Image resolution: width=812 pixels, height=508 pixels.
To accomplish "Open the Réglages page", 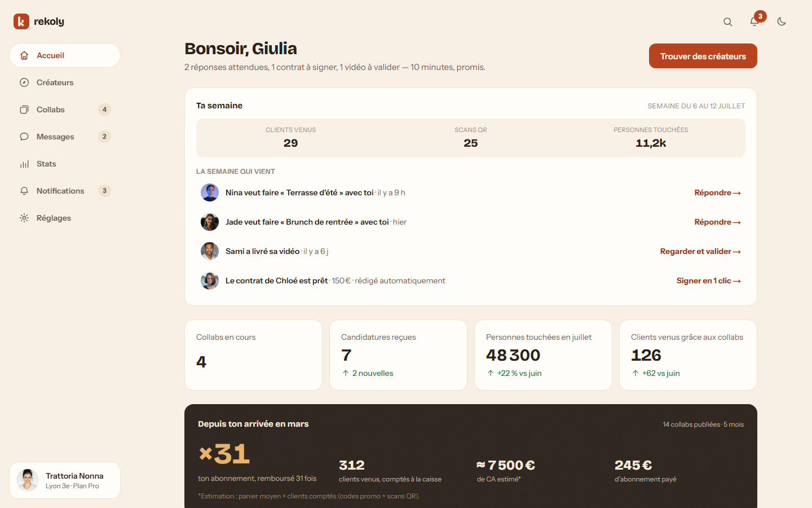I will (65, 218).
